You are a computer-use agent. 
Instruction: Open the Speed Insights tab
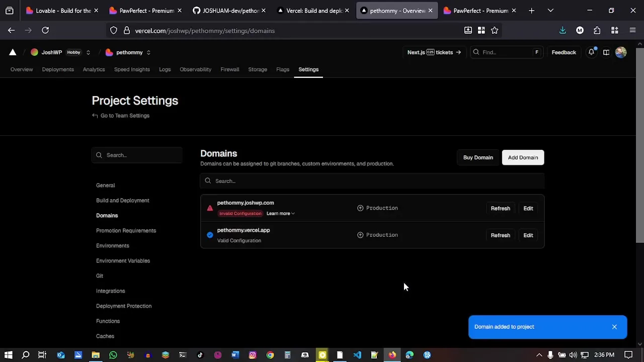pyautogui.click(x=132, y=69)
